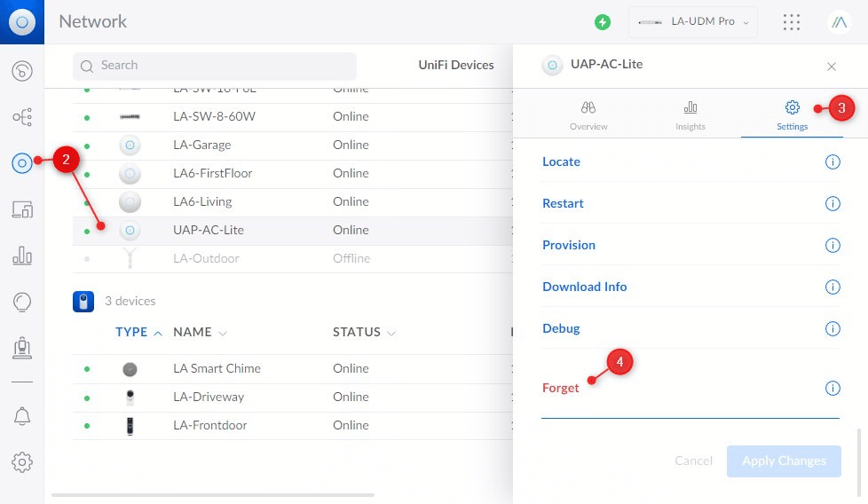Click the Cancel button

(693, 461)
